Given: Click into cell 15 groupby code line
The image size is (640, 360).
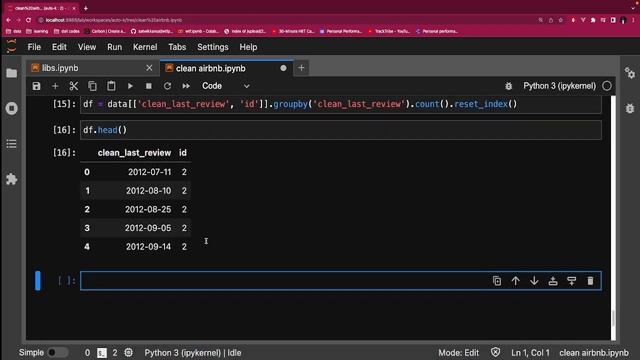Looking at the screenshot, I should click(x=341, y=104).
